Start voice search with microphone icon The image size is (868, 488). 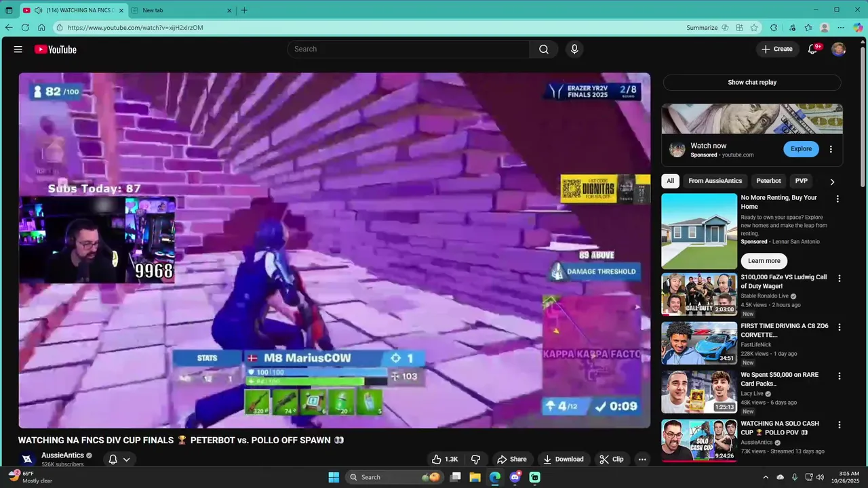(574, 49)
